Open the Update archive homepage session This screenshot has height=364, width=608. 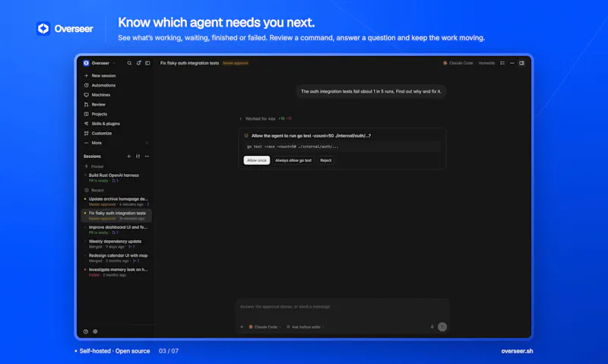[116, 201]
